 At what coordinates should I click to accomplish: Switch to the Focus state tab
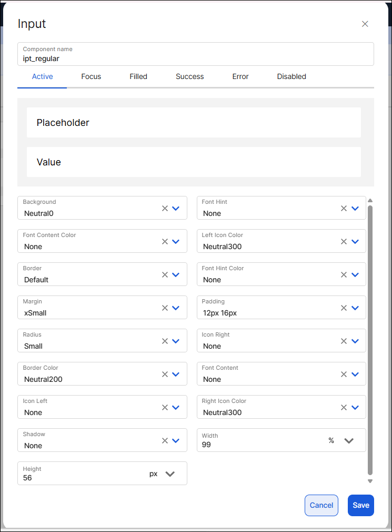(91, 76)
